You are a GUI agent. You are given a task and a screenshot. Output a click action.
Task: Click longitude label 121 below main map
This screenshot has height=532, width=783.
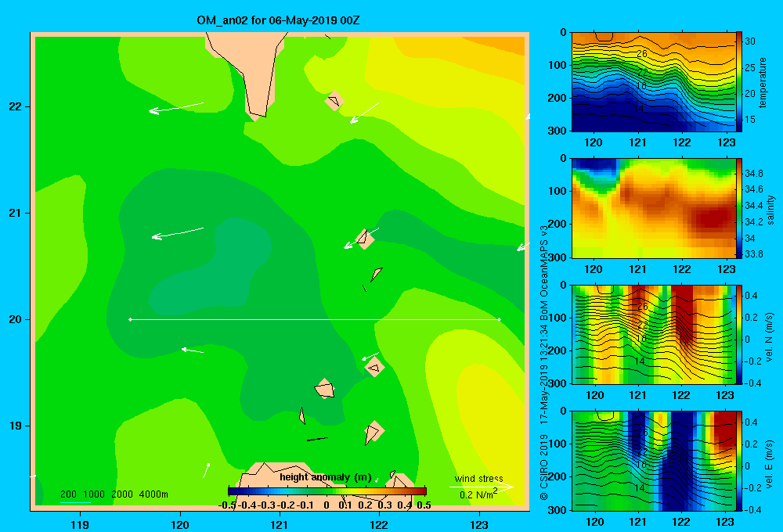[280, 524]
